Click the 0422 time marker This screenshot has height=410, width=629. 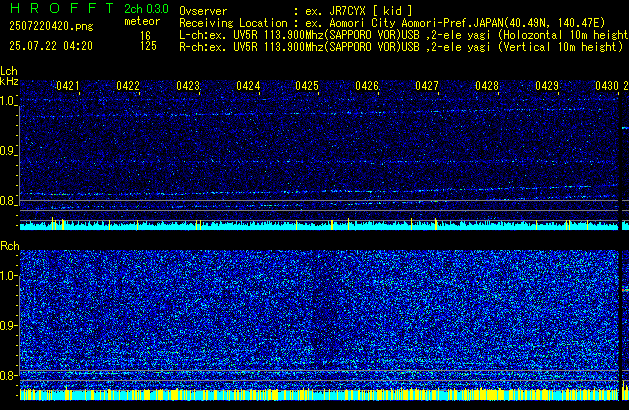[128, 86]
